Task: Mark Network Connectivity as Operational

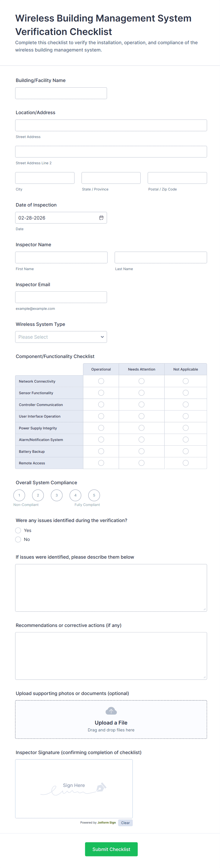Action: (x=101, y=381)
